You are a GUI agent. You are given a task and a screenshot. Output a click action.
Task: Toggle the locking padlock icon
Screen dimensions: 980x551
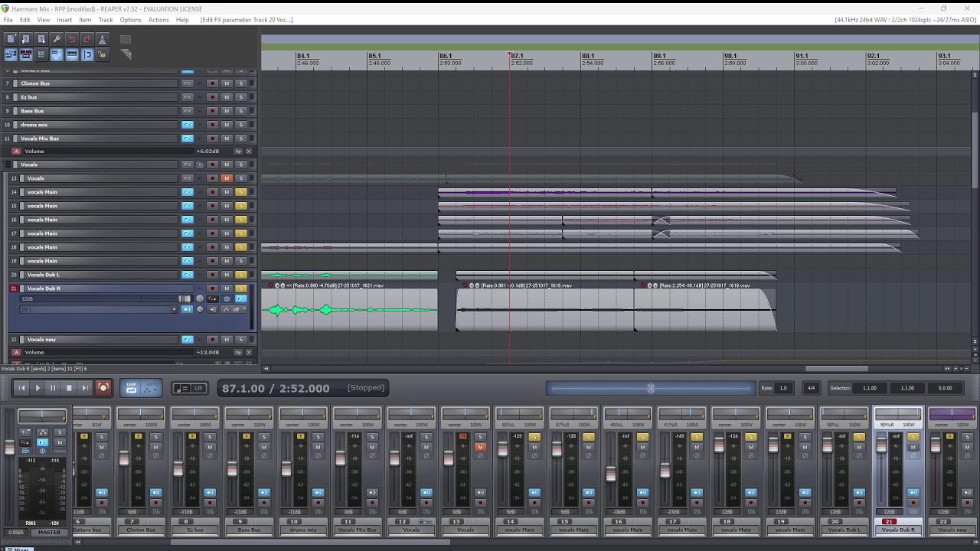coord(103,54)
